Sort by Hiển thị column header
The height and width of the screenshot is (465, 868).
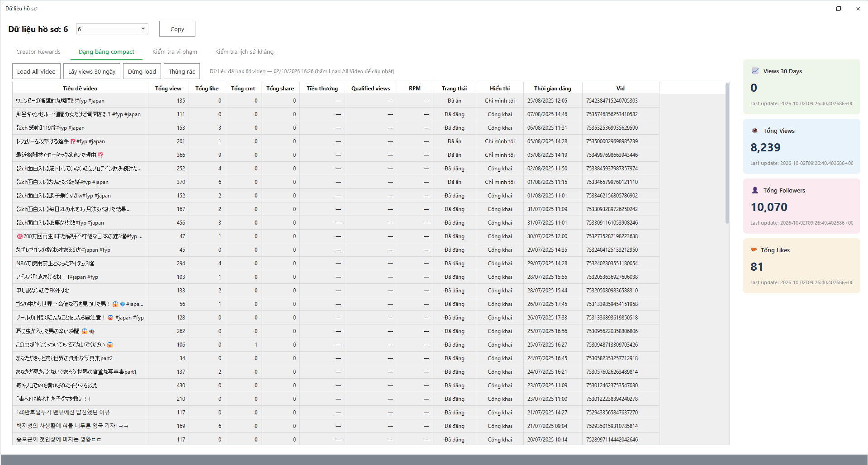click(500, 88)
